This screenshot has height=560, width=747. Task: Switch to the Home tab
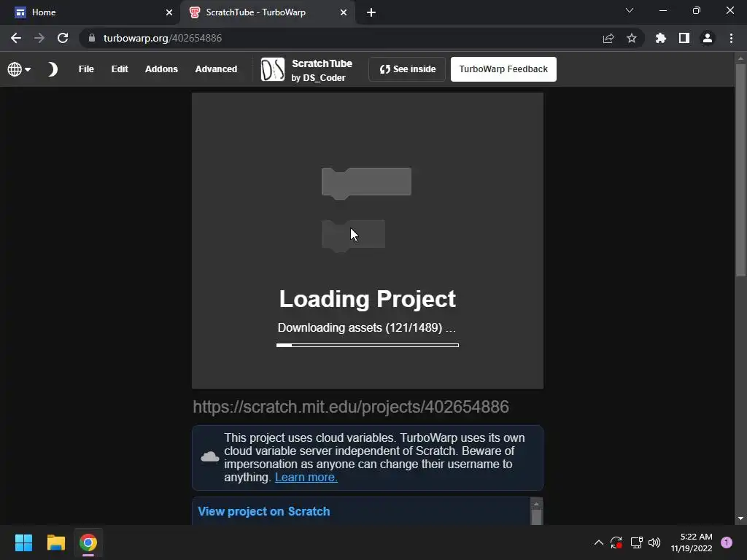90,12
